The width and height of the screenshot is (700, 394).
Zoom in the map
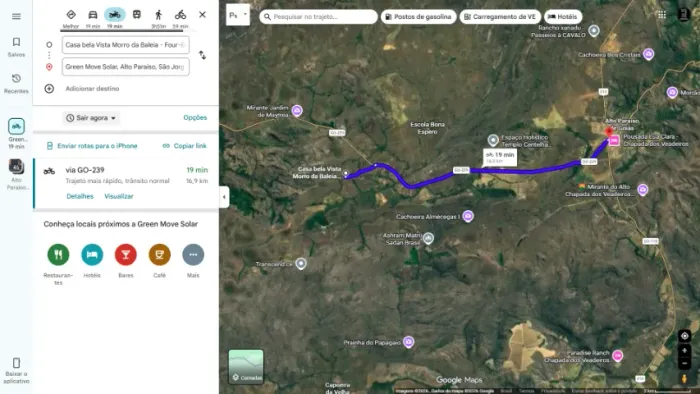click(684, 351)
